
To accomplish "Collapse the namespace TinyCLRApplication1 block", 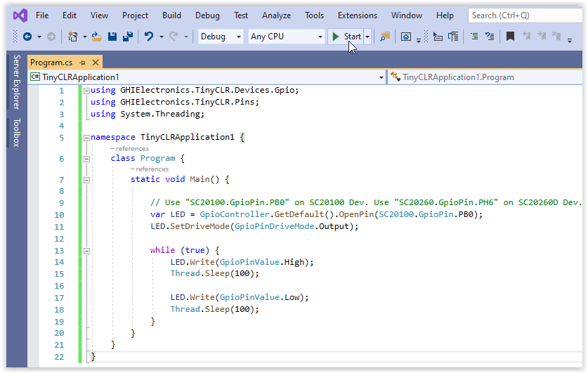I will coord(86,138).
